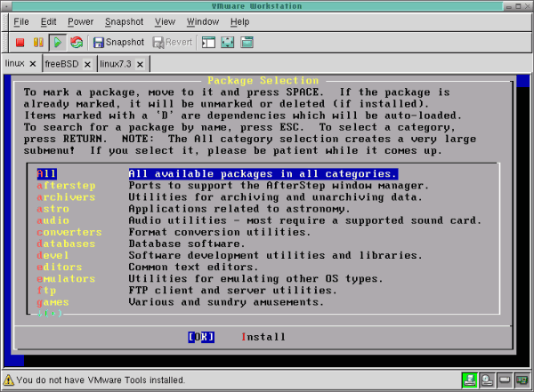Minimize the VMware Workstation window

point(509,6)
